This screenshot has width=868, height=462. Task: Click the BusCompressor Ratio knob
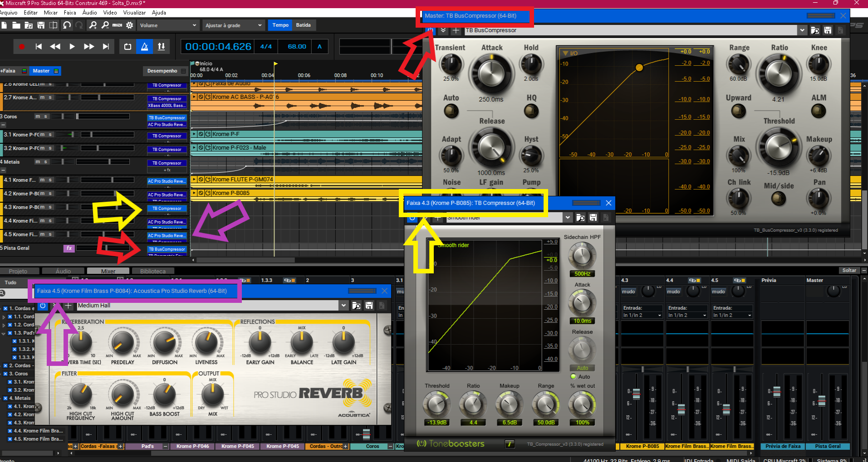[x=779, y=74]
